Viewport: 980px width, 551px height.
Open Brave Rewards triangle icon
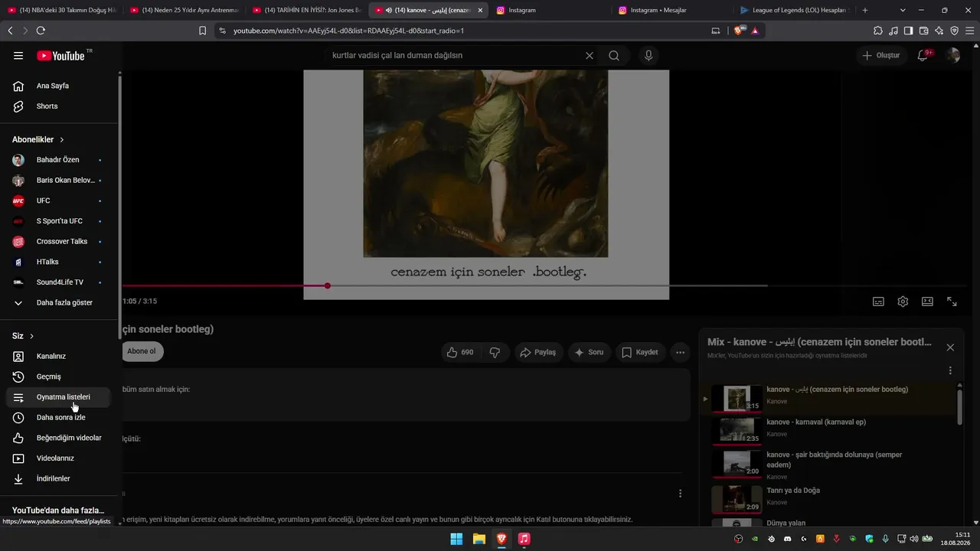(x=755, y=31)
